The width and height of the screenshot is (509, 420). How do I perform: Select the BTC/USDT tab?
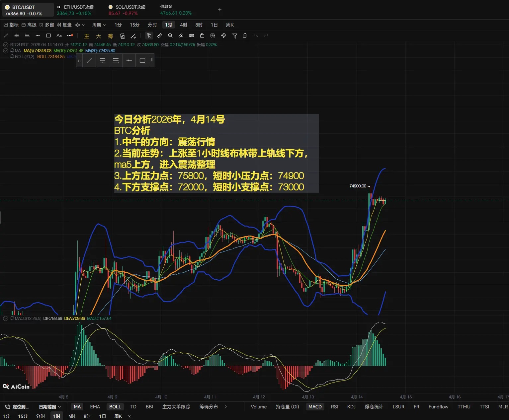(x=28, y=10)
